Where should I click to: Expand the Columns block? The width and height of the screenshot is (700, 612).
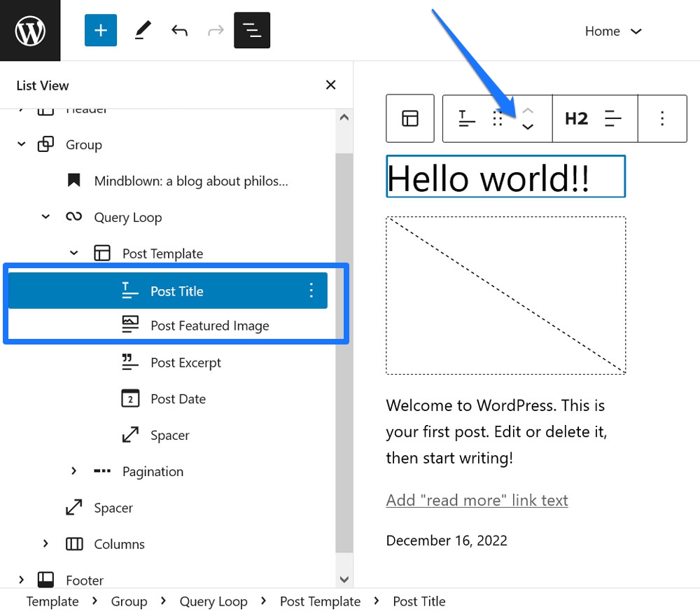tap(46, 544)
